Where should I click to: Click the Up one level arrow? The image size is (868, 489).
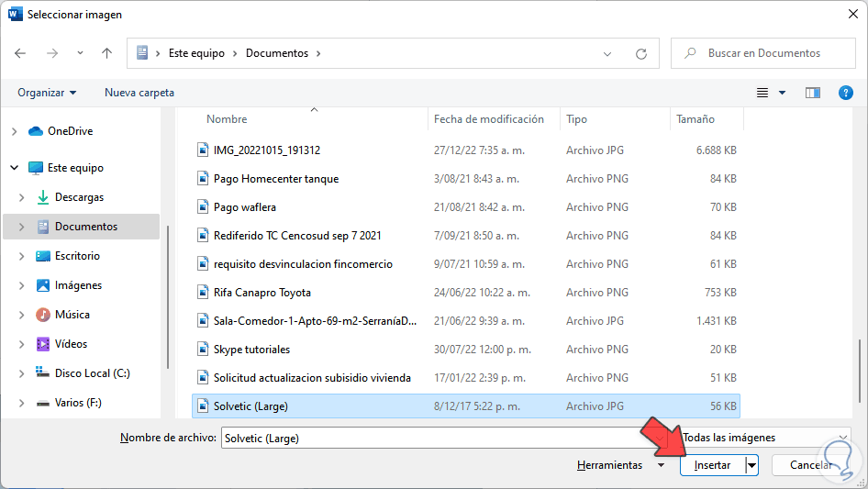pos(106,53)
